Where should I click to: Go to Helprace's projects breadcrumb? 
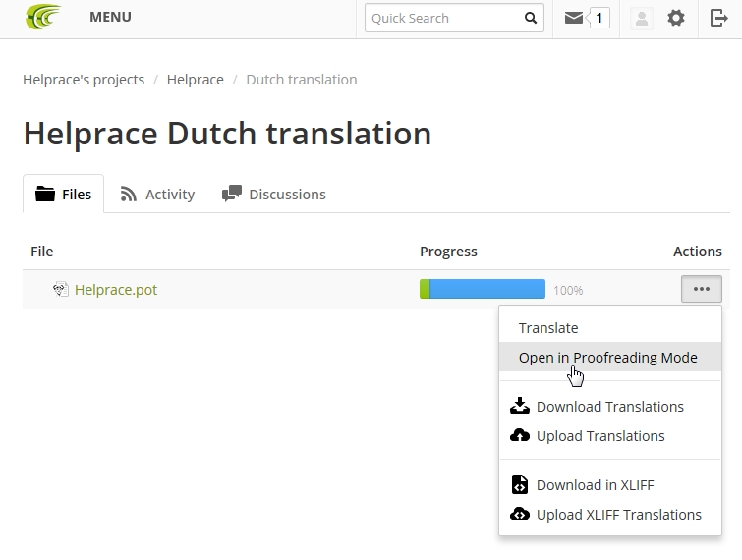point(84,80)
